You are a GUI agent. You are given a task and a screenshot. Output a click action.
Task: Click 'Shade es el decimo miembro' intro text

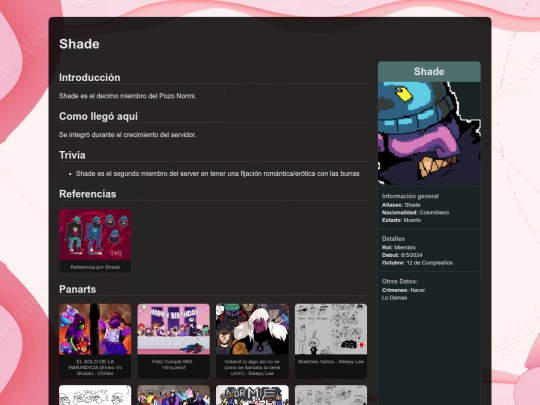[x=127, y=96]
